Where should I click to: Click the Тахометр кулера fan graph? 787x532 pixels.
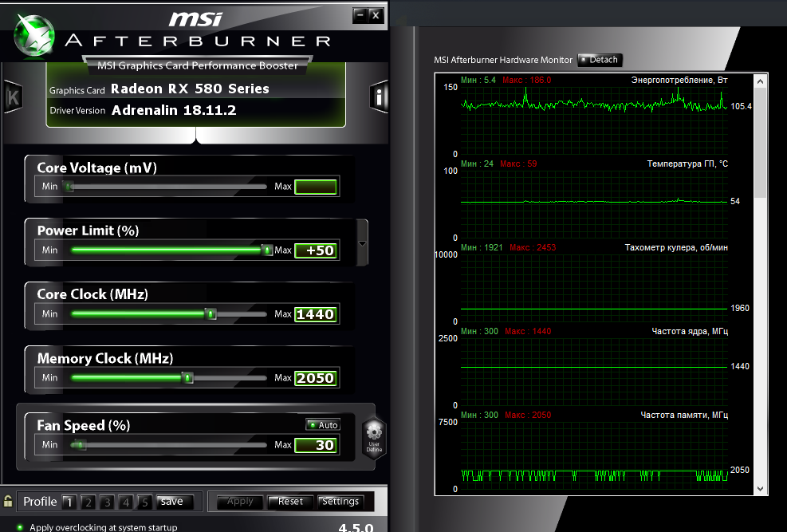(x=594, y=288)
